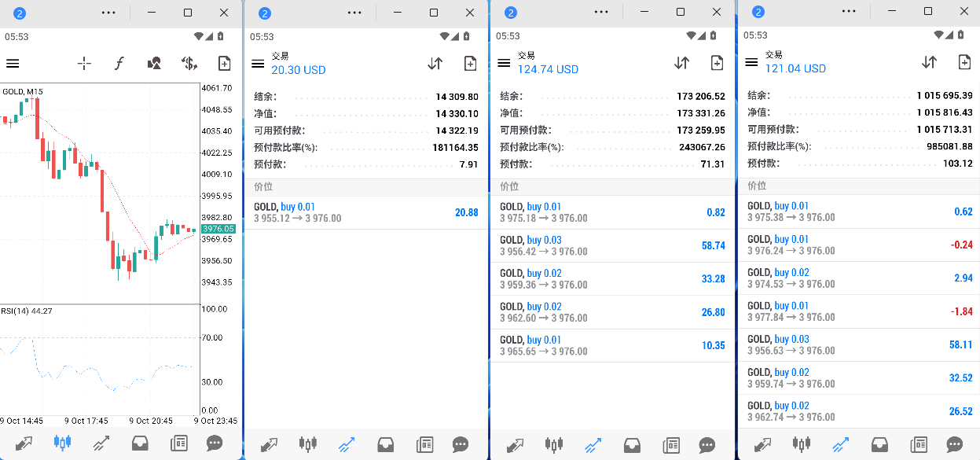
Task: Click the GOLD, M15 chart label
Action: pos(23,92)
